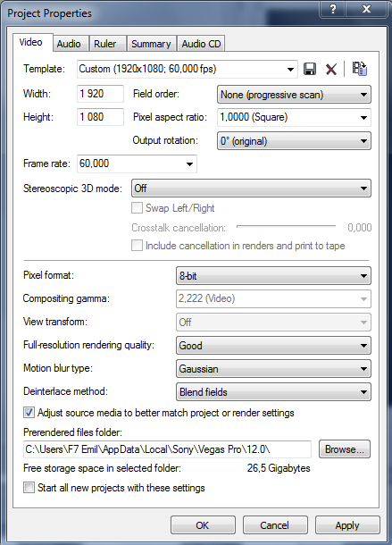Click the Crosstalk cancellation slider
Viewport: 392px width, 545px height.
pos(286,226)
